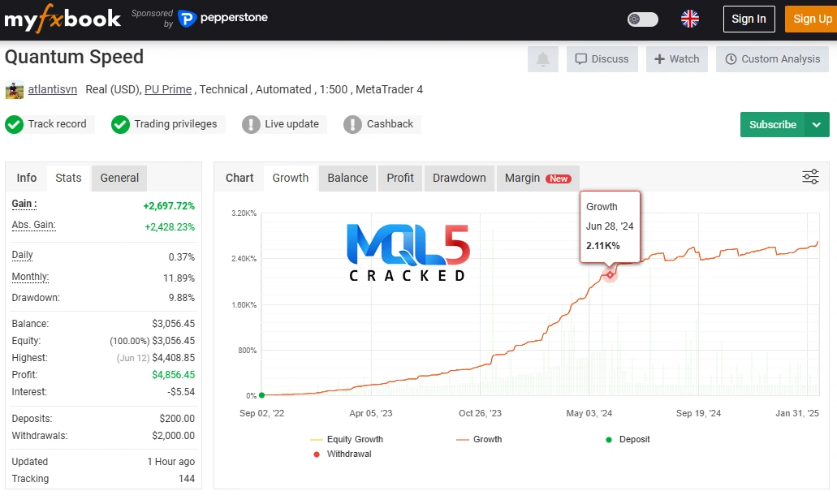The height and width of the screenshot is (504, 837).
Task: Click the Cashback warning icon
Action: [x=352, y=124]
